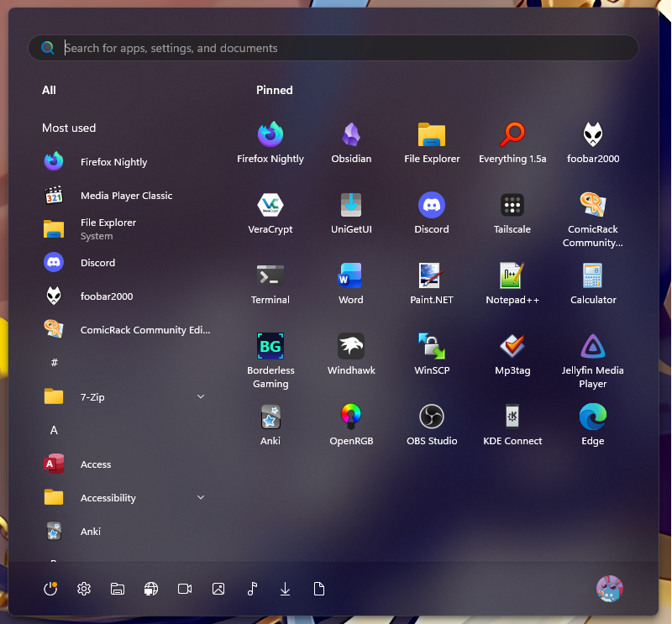
Task: Open Downloads folder shortcut
Action: coord(286,589)
